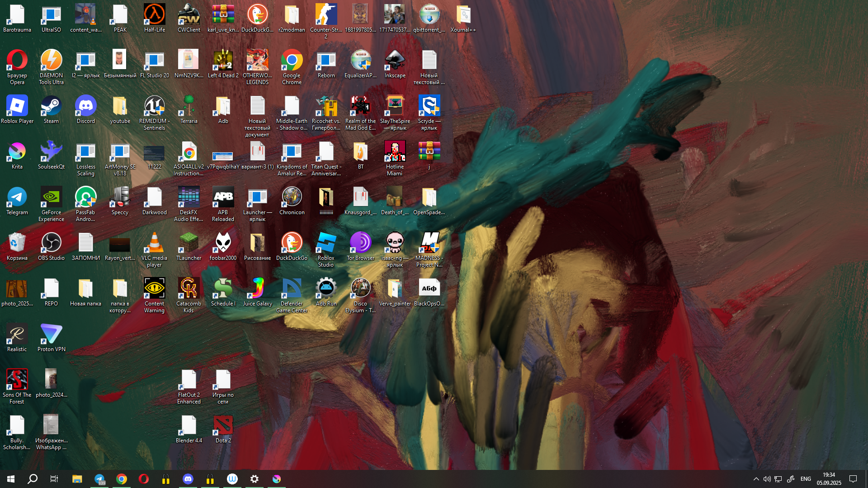Image resolution: width=868 pixels, height=488 pixels.
Task: Select the Roblox Player icon
Action: tap(17, 110)
